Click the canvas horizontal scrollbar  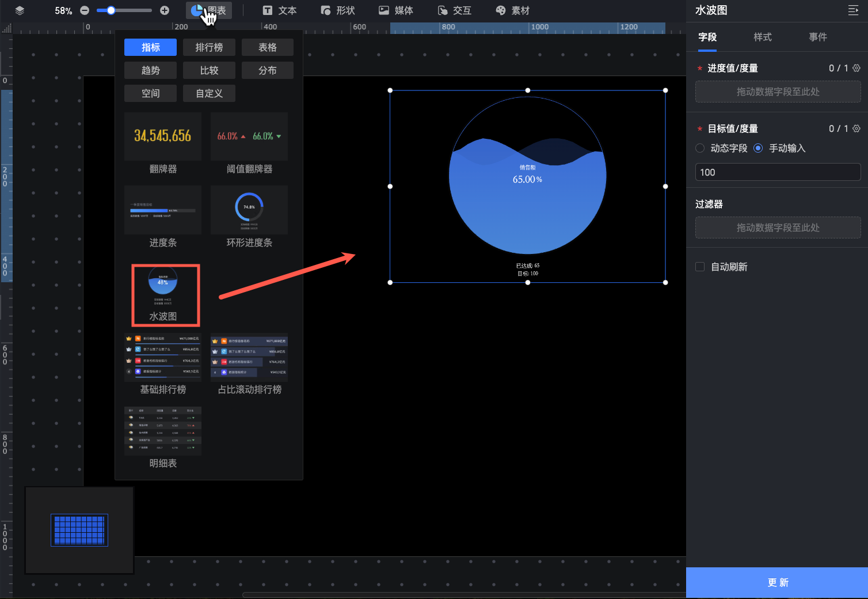pos(464,595)
